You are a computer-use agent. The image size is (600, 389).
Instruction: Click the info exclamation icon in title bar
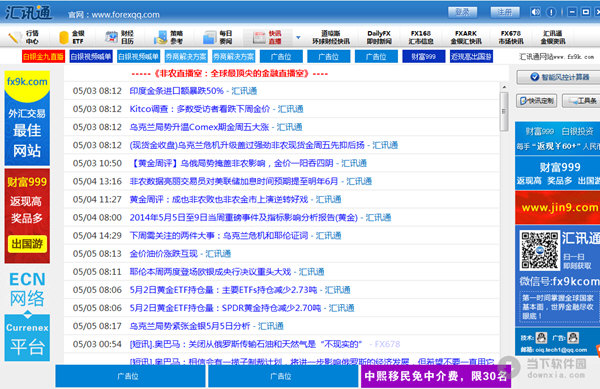551,12
